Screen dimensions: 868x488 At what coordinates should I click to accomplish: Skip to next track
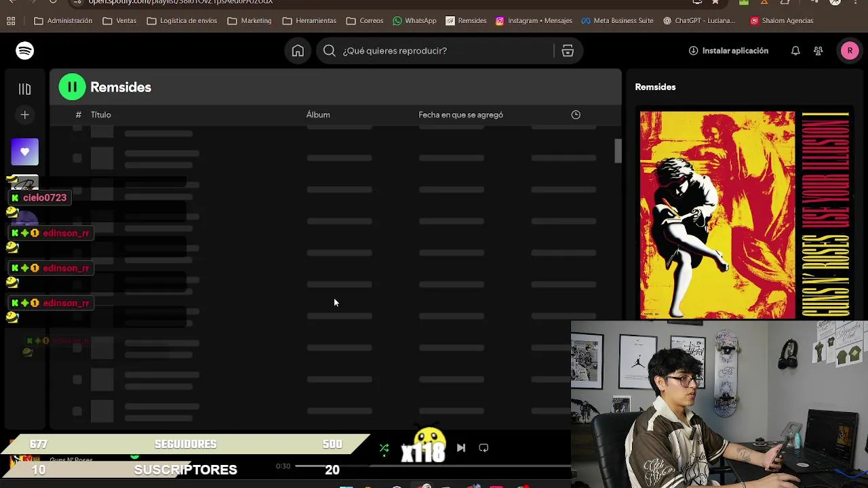click(461, 448)
